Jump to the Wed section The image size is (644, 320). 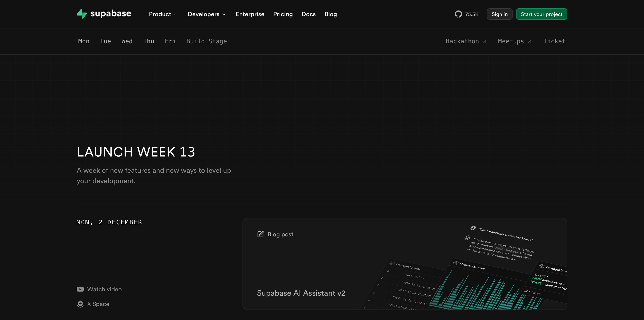click(127, 41)
